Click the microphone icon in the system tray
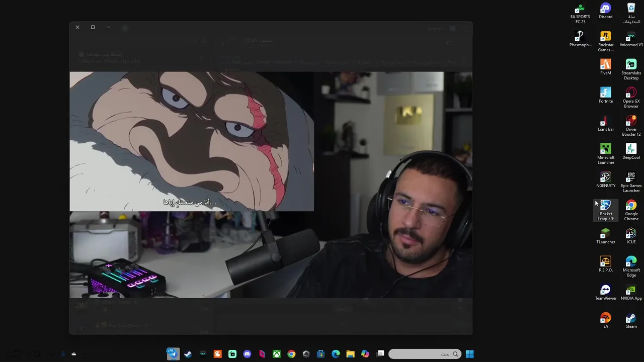Screen dimensions: 644x362 coord(63,354)
